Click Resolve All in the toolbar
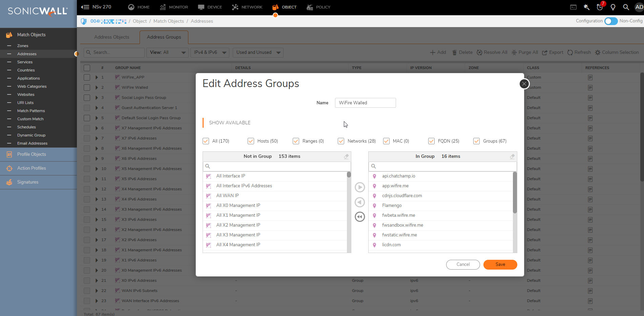 pos(492,52)
